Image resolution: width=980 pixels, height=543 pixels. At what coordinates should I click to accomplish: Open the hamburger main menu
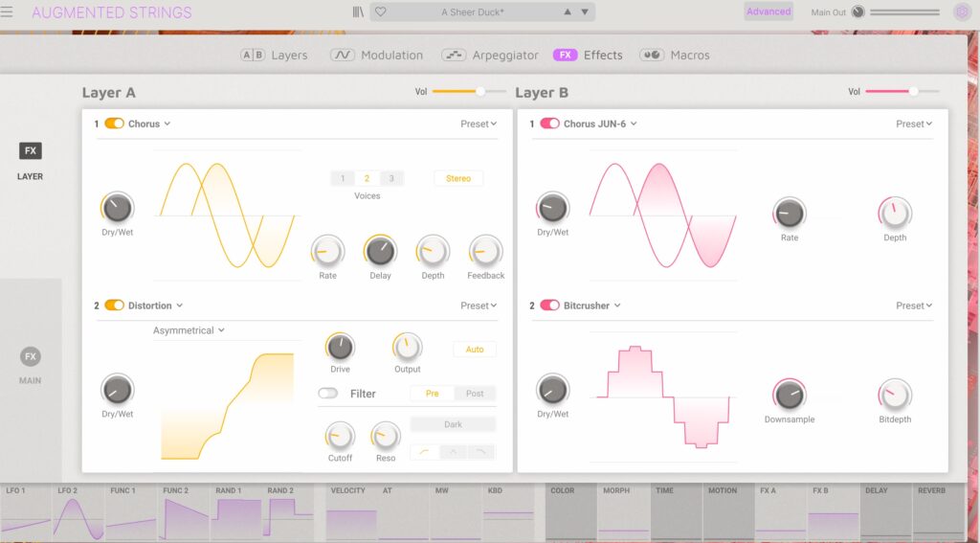pos(8,12)
